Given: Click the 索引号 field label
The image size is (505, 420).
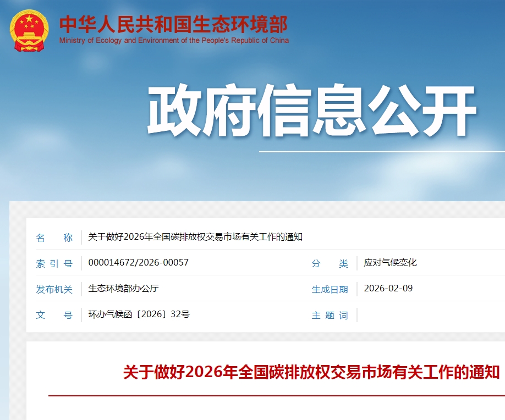Looking at the screenshot, I should [54, 263].
